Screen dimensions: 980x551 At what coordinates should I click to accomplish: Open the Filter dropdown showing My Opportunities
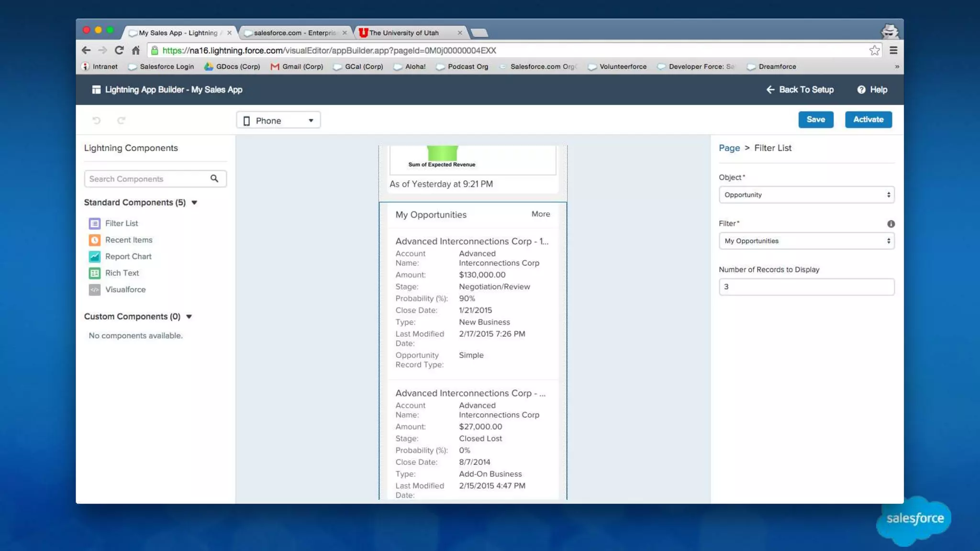(x=806, y=241)
